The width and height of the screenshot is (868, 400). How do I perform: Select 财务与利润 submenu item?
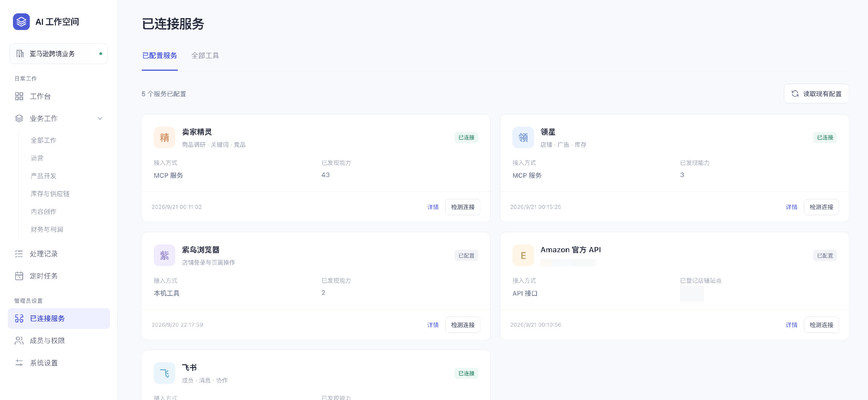click(x=47, y=229)
